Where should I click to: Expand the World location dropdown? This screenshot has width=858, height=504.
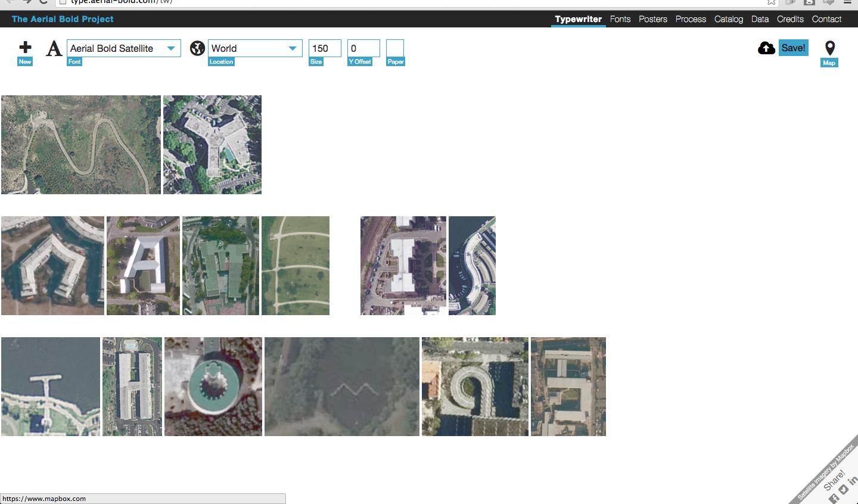(x=255, y=48)
